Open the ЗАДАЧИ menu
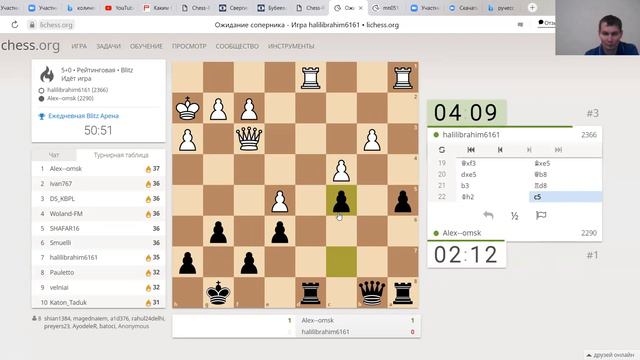 coord(108,46)
